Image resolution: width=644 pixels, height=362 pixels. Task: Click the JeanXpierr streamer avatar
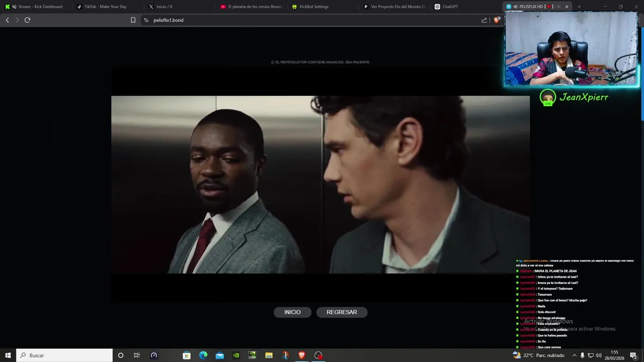pos(547,97)
